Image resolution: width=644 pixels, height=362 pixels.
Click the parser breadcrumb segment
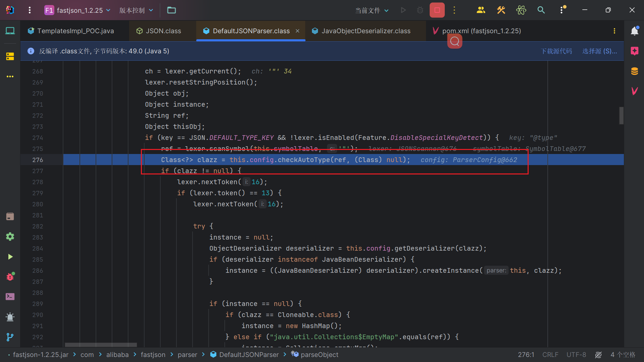pos(187,355)
